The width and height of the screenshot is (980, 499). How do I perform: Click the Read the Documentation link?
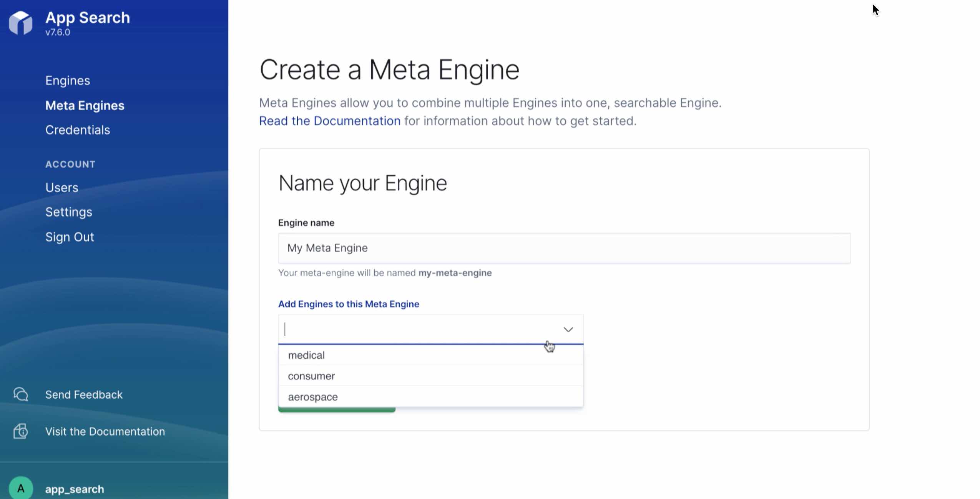(329, 120)
